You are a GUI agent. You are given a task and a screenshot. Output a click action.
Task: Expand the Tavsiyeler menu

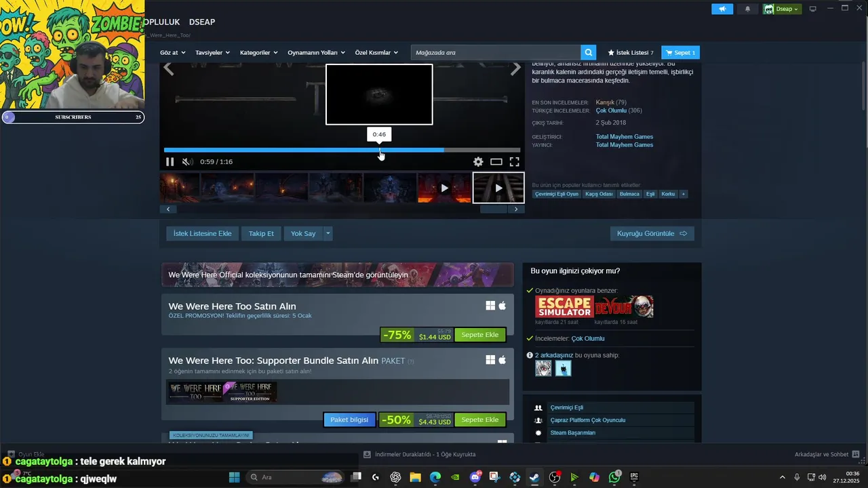[212, 52]
